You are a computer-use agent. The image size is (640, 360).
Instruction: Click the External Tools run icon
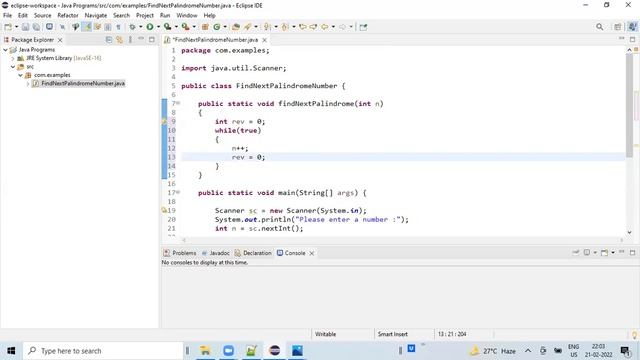tap(185, 27)
